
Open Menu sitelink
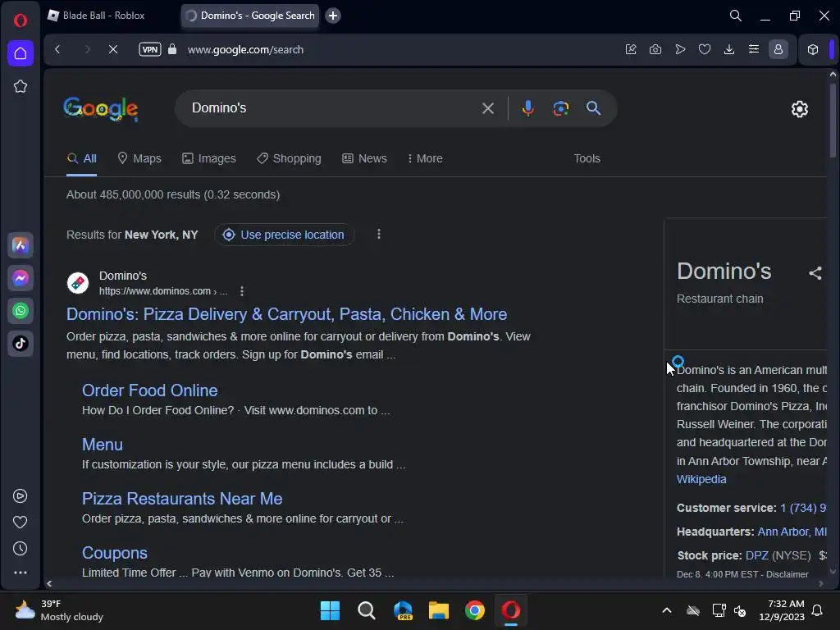103,445
